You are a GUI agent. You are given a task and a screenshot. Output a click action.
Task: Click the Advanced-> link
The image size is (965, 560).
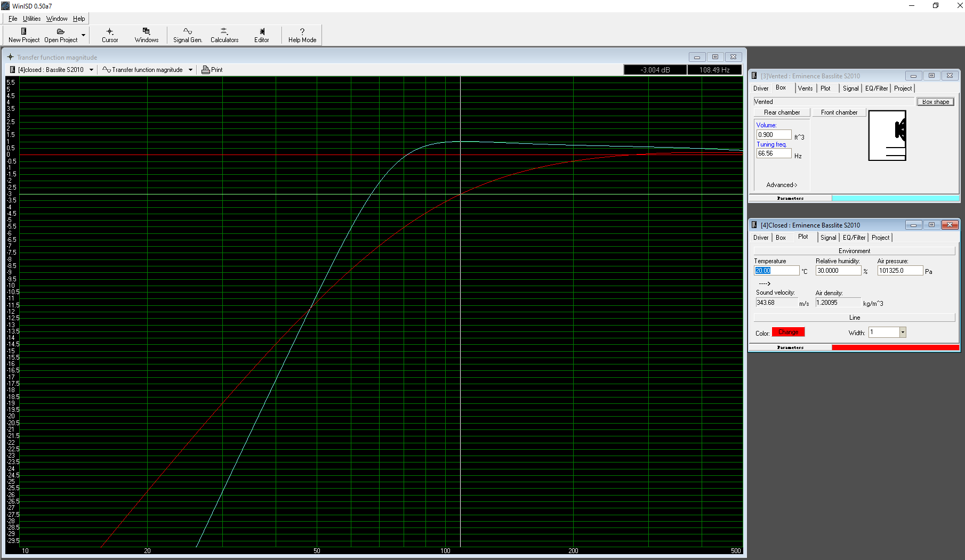782,185
